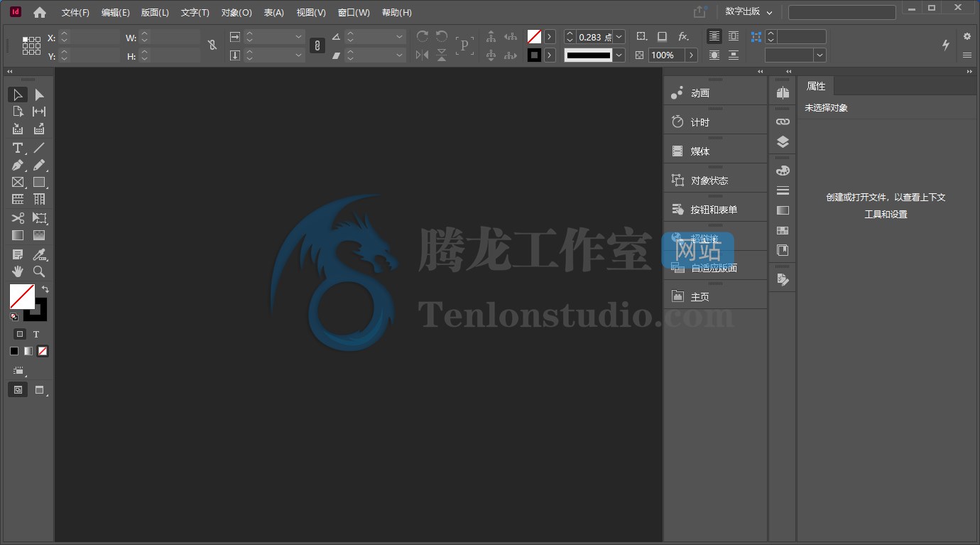Image resolution: width=980 pixels, height=545 pixels.
Task: Expand the opacity 100% slider arrow
Action: (692, 55)
